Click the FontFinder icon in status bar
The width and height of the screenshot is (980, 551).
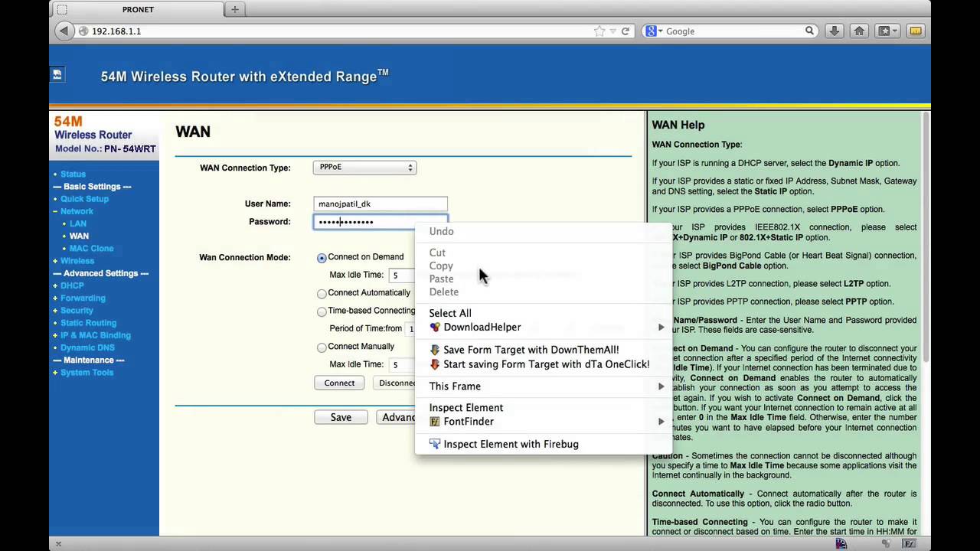[910, 544]
